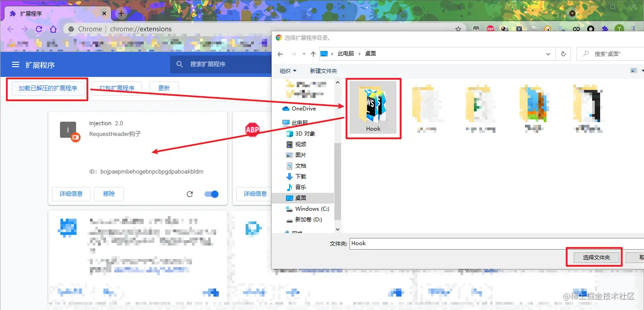The height and width of the screenshot is (310, 644).
Task: Click the chevron after 此电脑 breadcrumb
Action: pos(359,54)
